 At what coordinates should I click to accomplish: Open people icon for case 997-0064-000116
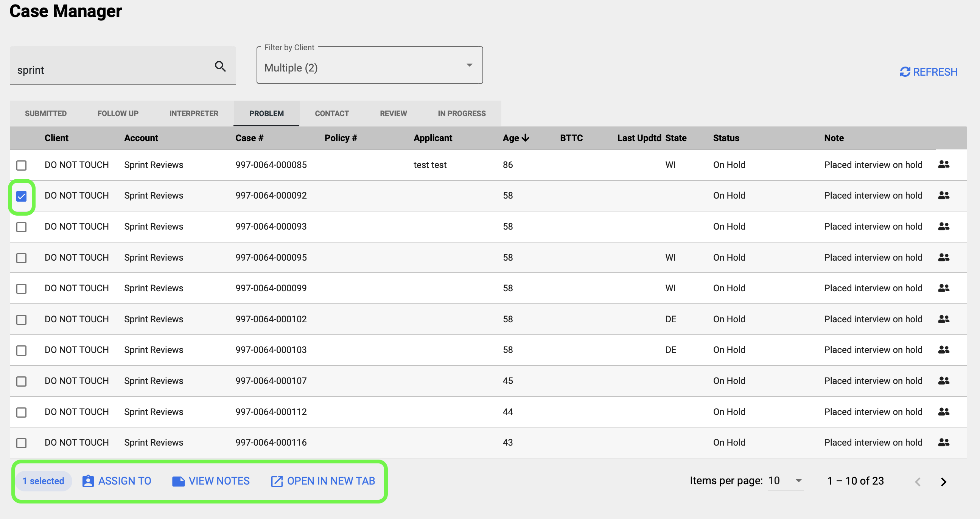click(943, 443)
